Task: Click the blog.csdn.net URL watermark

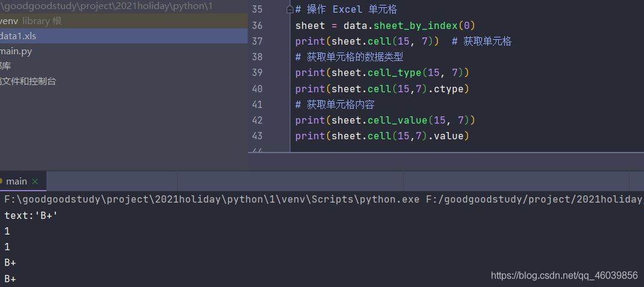Action: coord(564,276)
